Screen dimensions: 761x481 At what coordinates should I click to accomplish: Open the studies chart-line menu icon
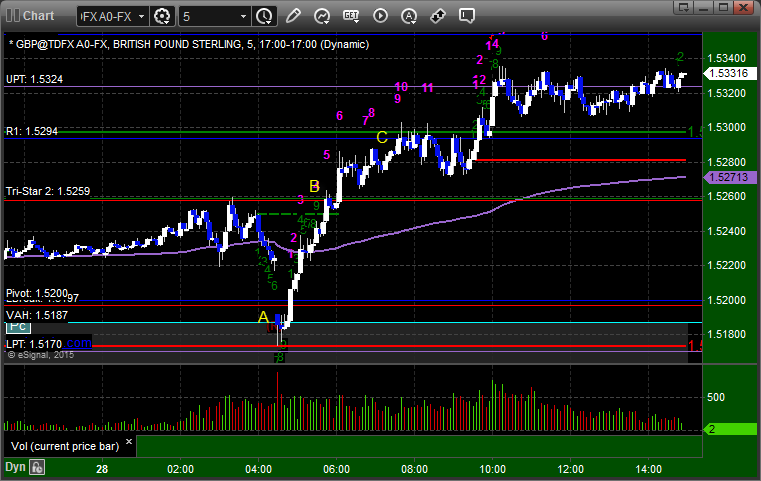[321, 16]
